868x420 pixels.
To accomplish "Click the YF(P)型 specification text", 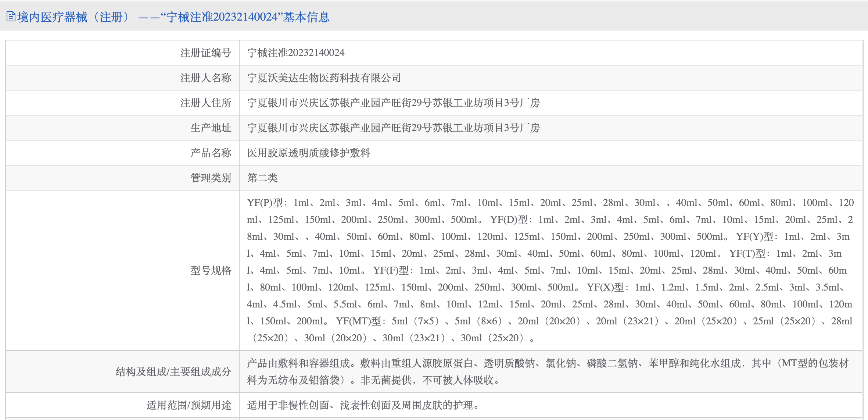I will coord(265,203).
